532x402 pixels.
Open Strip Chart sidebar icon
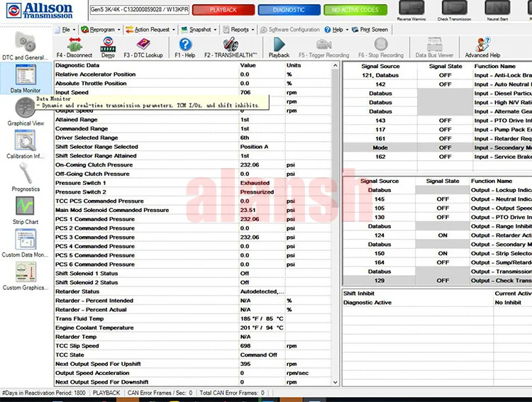25,206
